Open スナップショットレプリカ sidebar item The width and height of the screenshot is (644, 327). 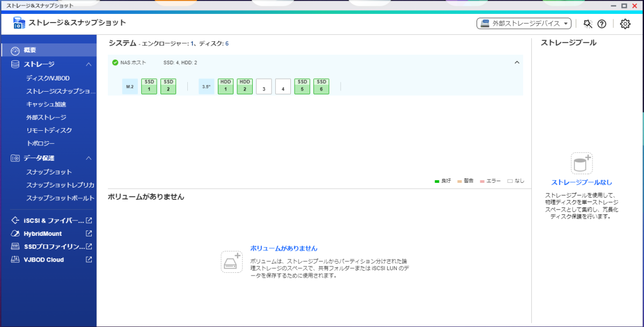[60, 185]
